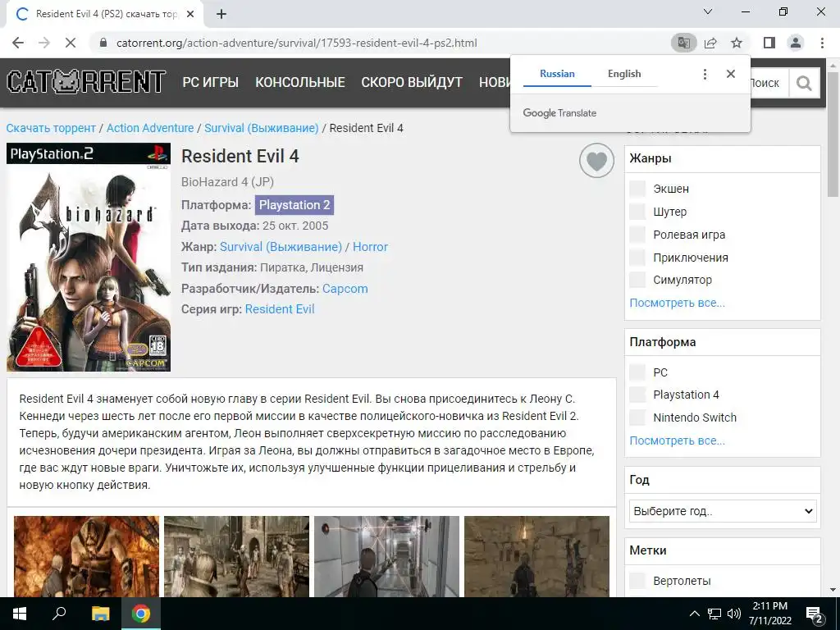Open the browser side panel
This screenshot has height=630, width=840.
click(769, 43)
